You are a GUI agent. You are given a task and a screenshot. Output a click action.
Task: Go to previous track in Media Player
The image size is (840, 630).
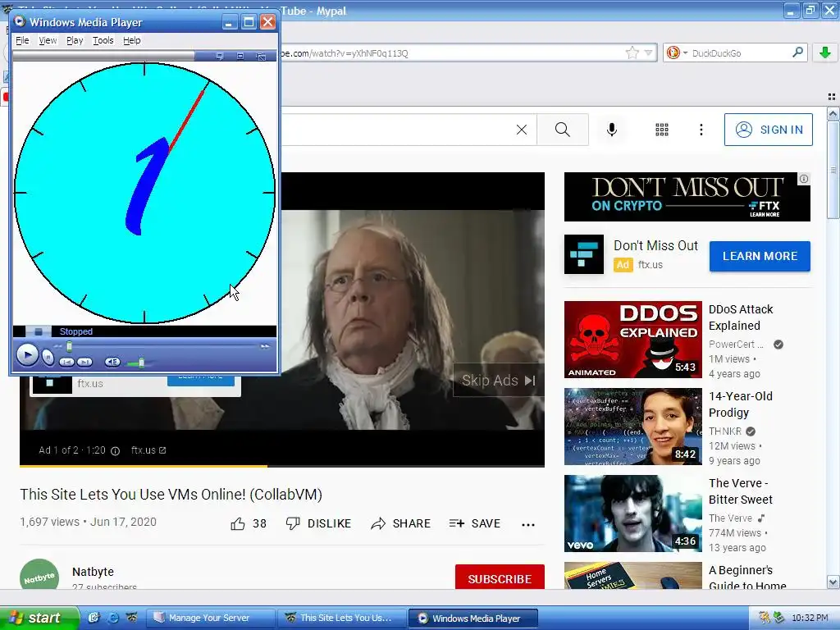(x=66, y=362)
